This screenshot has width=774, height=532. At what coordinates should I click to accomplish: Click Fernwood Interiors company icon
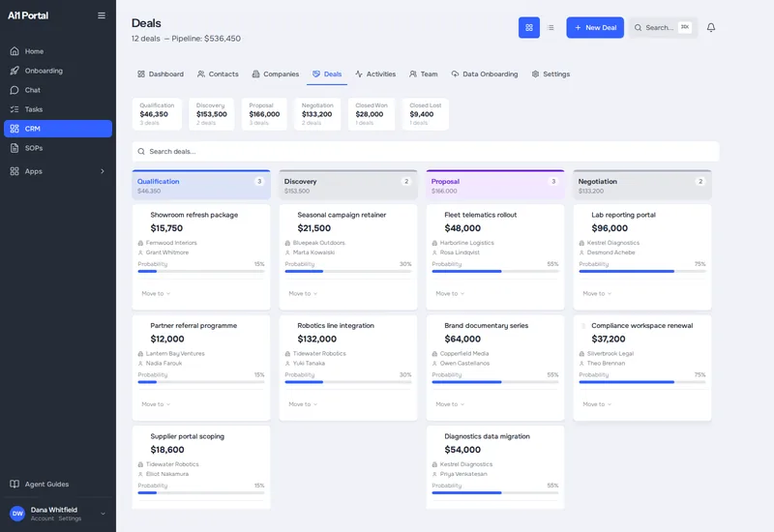click(x=140, y=243)
